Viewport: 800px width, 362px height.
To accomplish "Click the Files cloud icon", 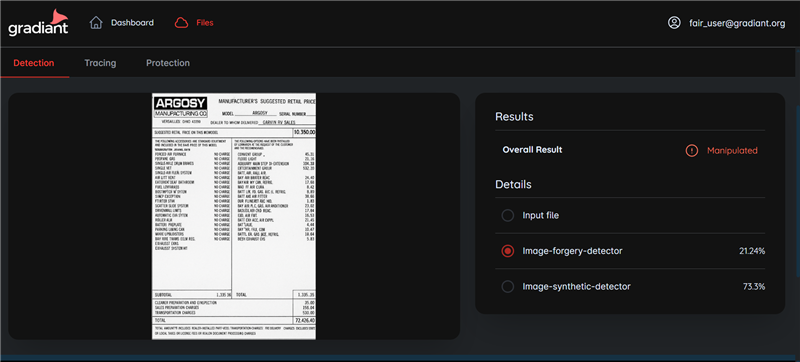I will 181,23.
